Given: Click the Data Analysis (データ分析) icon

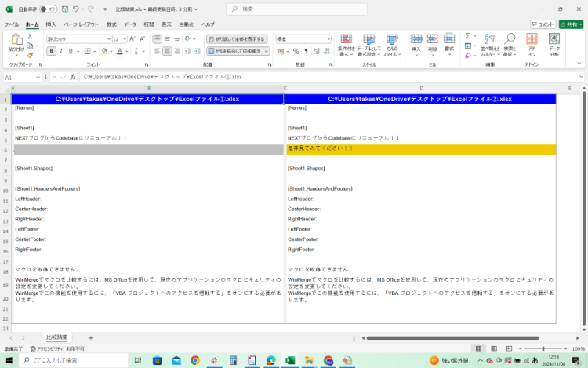Looking at the screenshot, I should 554,43.
